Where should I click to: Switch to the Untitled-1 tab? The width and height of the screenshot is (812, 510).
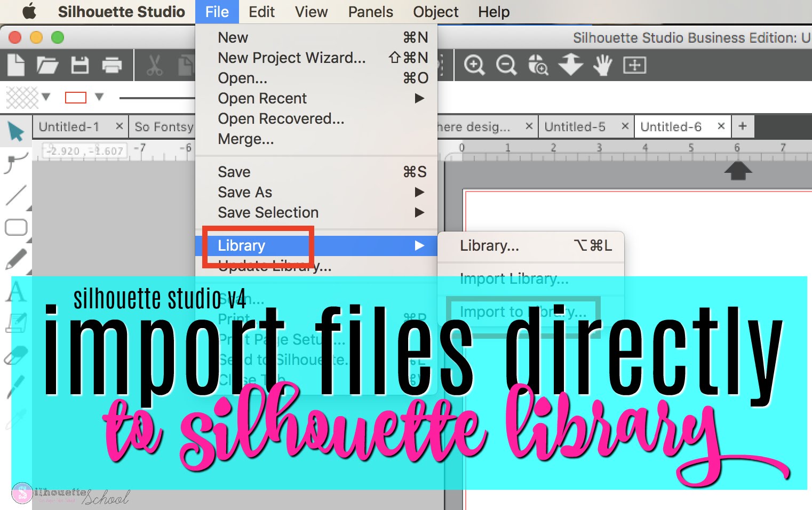[69, 126]
